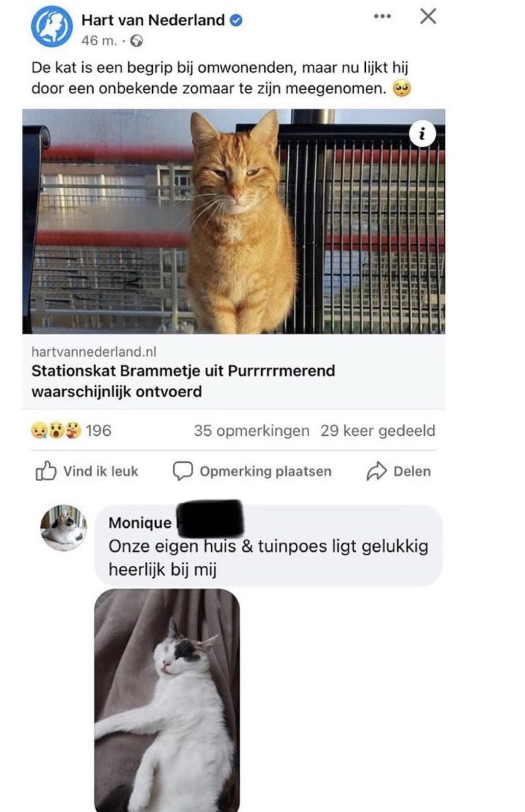Click the public globe audience icon
Screen dimensions: 525x812
[137, 41]
